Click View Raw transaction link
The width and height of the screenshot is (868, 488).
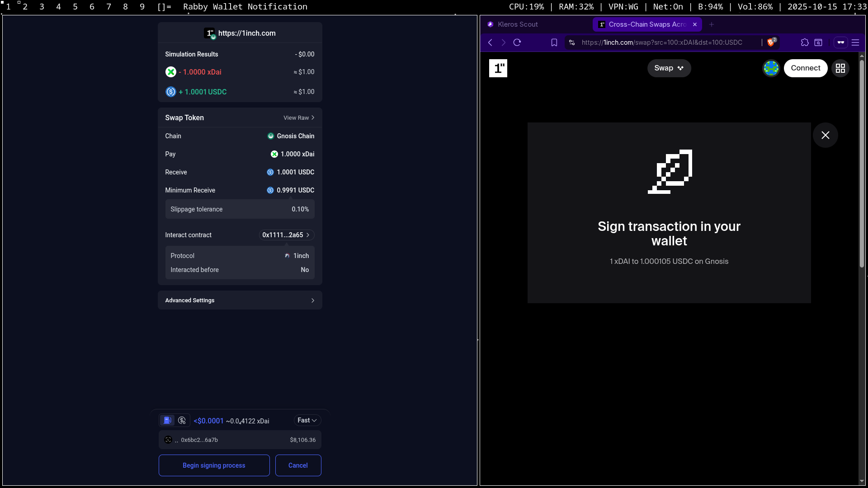tap(298, 117)
